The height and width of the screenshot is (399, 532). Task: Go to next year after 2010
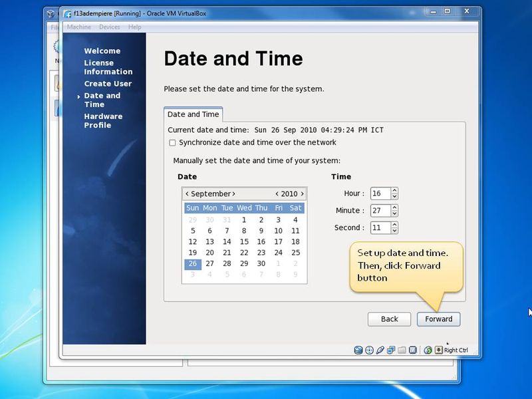[x=302, y=194]
